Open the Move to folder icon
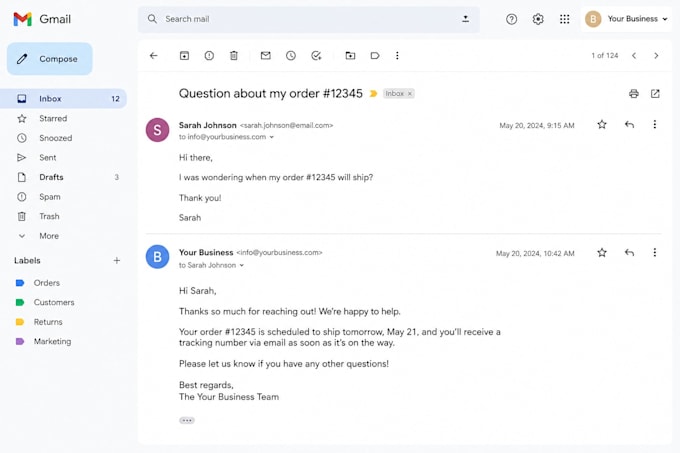 click(x=350, y=55)
